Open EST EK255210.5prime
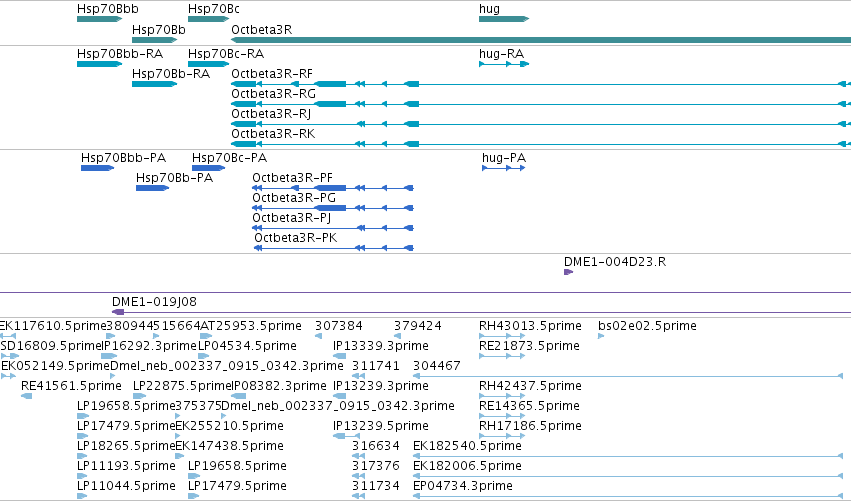This screenshot has height=501, width=851. (229, 426)
